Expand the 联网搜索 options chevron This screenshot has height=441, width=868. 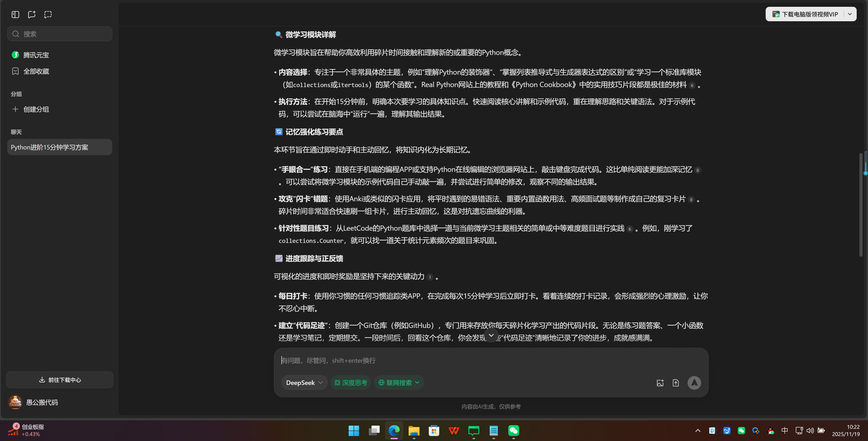point(417,383)
